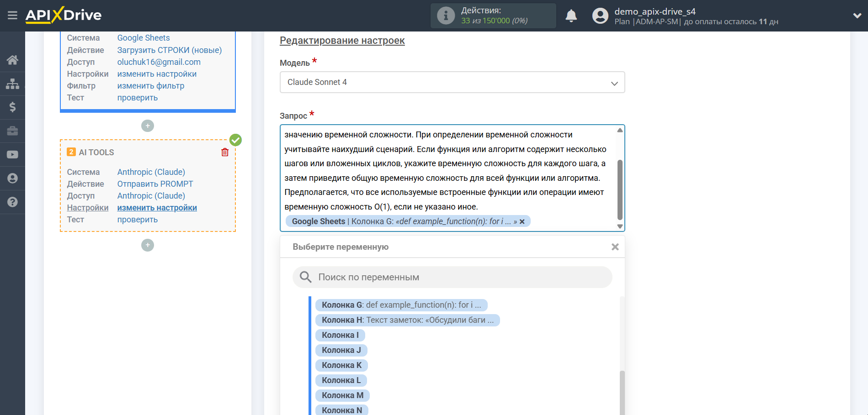Open the payments dollar sidebar icon
This screenshot has width=868, height=415.
12,107
